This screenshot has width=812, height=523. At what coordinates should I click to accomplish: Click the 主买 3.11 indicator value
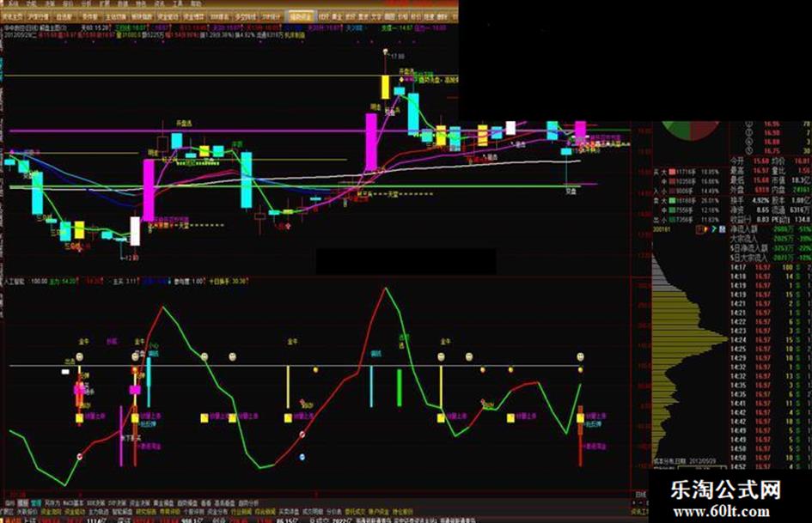pos(125,281)
